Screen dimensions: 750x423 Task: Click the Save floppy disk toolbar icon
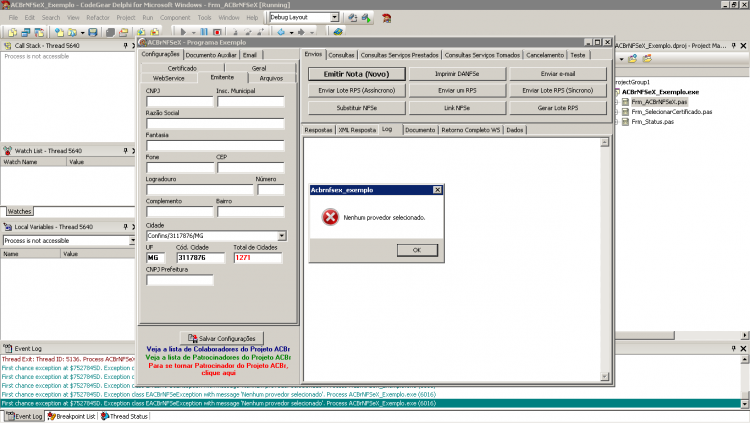click(93, 32)
